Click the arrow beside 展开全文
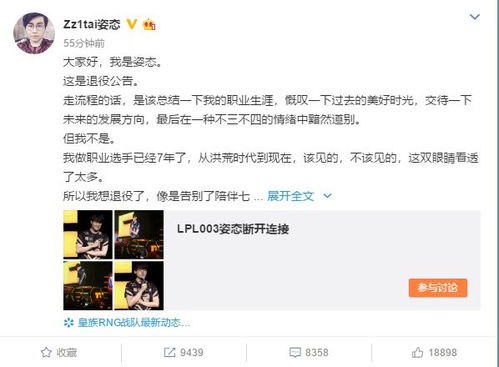The width and height of the screenshot is (499, 367). click(x=328, y=196)
